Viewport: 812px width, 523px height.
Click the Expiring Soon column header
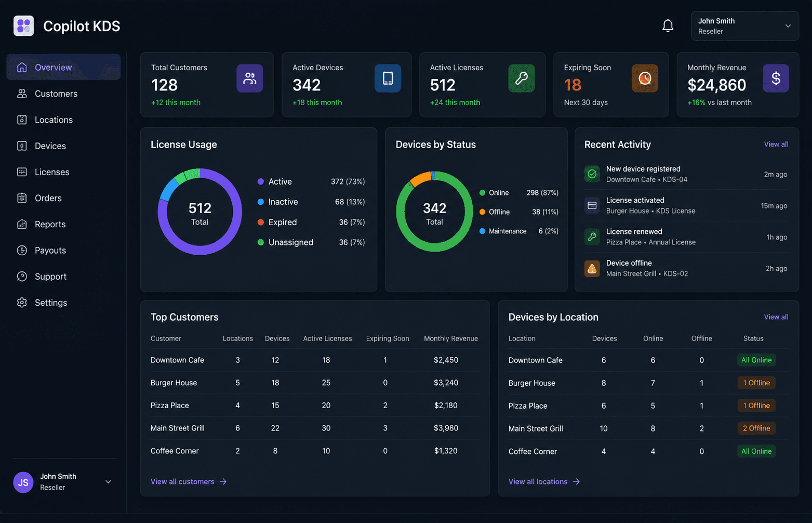(x=388, y=338)
